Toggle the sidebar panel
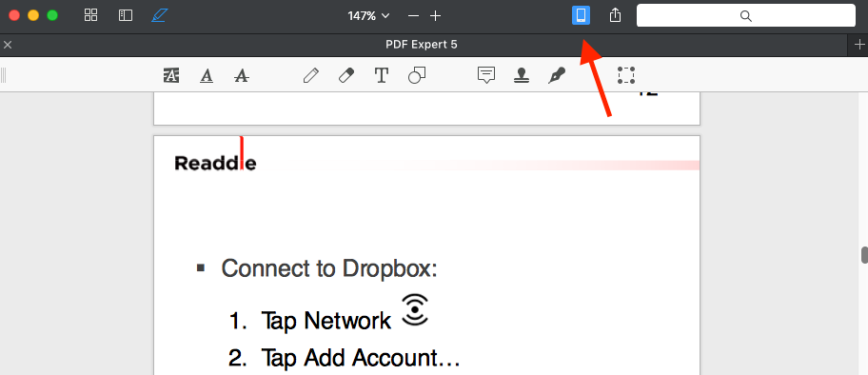868x375 pixels. coord(126,15)
